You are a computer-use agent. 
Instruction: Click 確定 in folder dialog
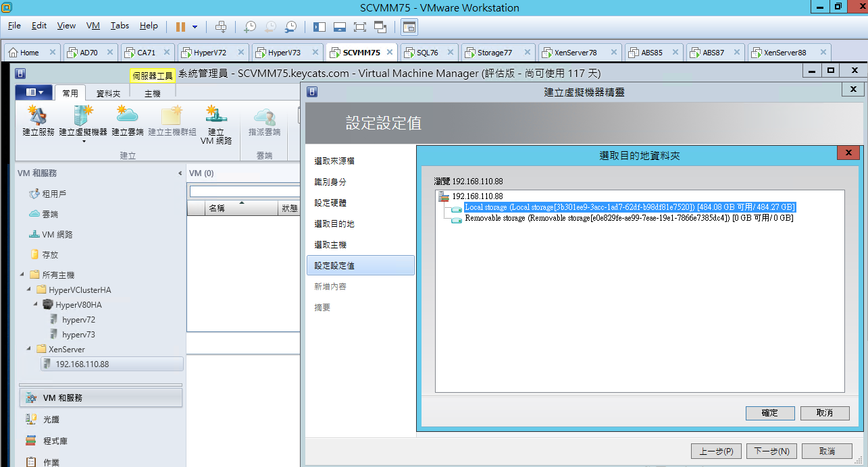pos(770,412)
